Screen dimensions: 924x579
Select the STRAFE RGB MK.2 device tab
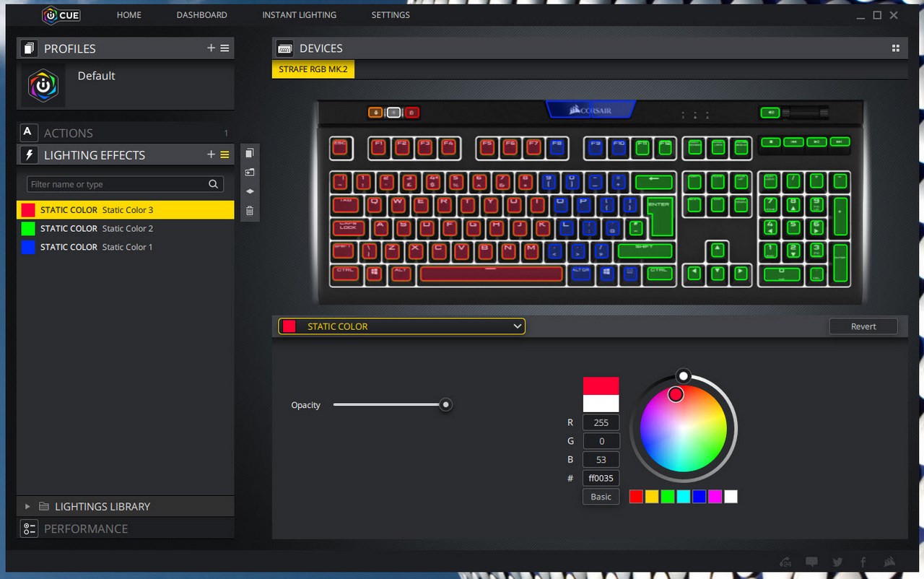tap(313, 69)
